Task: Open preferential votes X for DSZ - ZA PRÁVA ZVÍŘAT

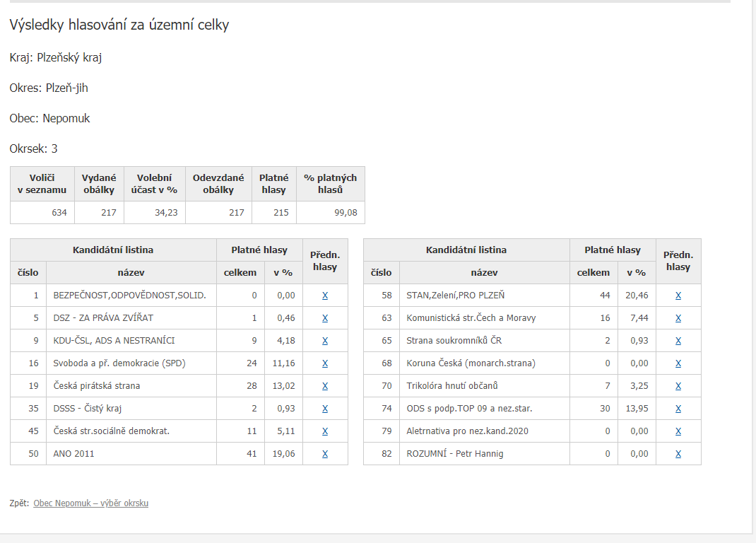Action: pos(325,318)
